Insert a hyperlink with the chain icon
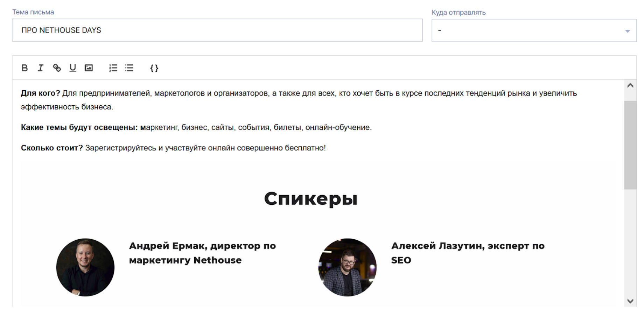Viewport: 644px width, 317px height. coord(57,68)
